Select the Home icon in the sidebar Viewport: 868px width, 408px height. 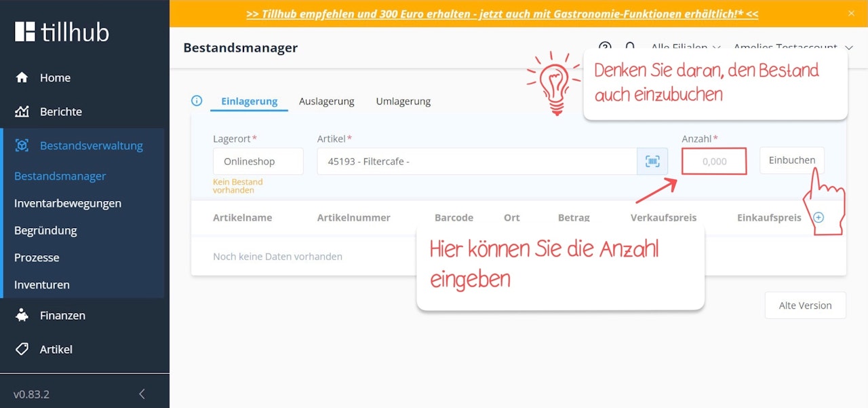point(22,77)
